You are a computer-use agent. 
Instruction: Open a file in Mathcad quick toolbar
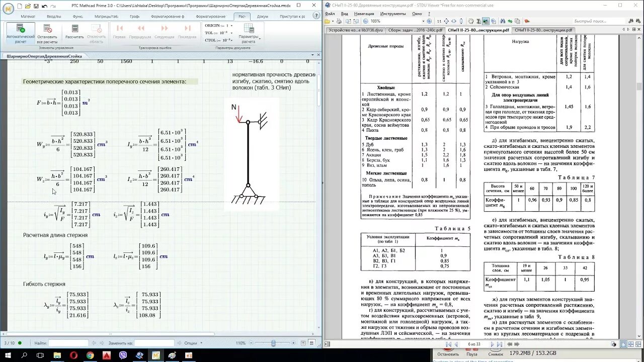coord(28,6)
